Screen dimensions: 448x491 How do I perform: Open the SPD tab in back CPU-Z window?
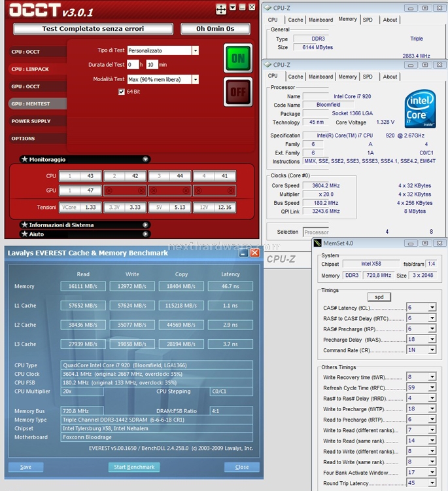368,20
